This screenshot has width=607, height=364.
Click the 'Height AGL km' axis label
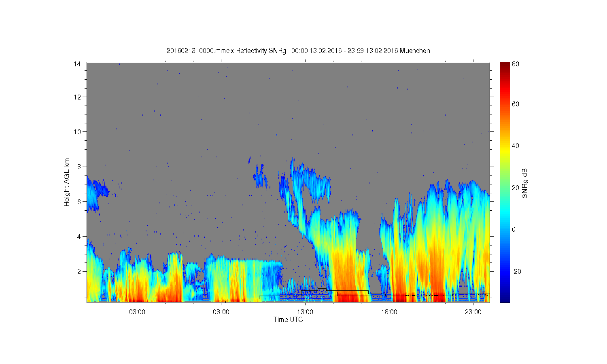click(67, 182)
